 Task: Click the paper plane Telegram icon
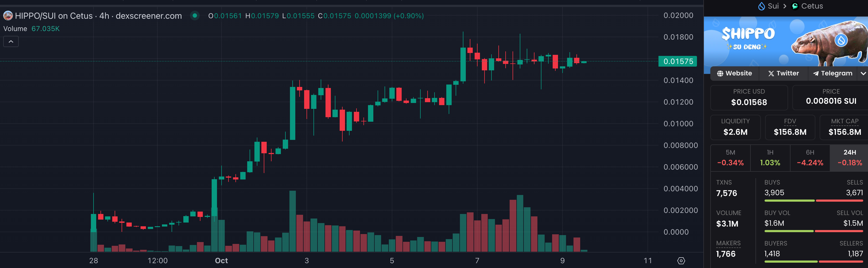tap(816, 74)
